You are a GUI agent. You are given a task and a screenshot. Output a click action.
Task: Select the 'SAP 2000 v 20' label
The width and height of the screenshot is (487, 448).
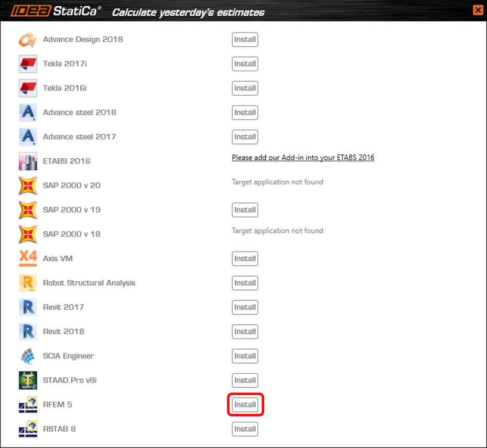click(x=72, y=185)
